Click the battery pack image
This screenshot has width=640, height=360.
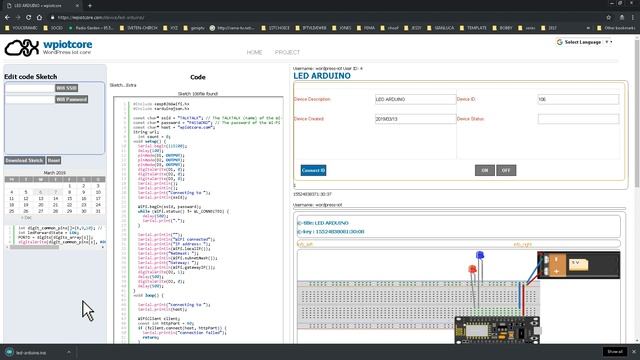(x=579, y=265)
